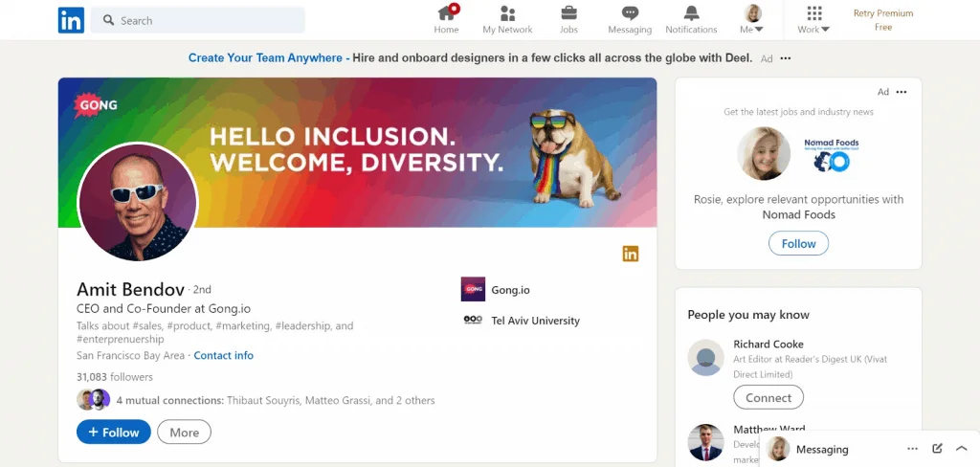This screenshot has width=980, height=467.
Task: Follow Amit Bendov
Action: [x=114, y=433]
